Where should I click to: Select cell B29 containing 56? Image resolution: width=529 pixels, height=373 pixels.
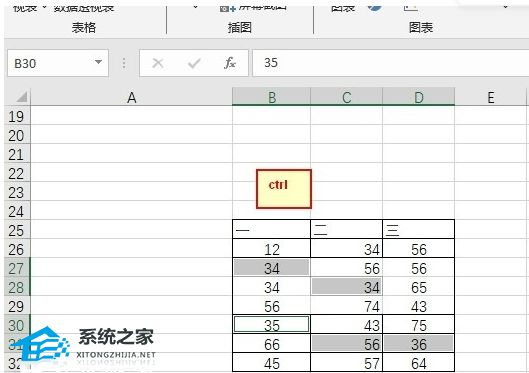tap(271, 306)
